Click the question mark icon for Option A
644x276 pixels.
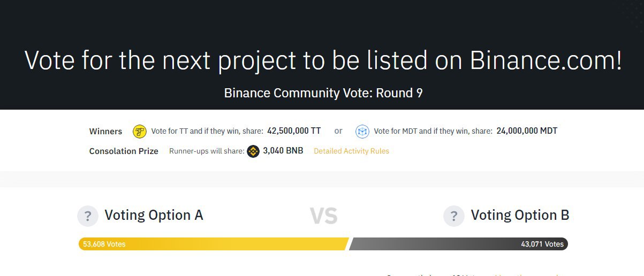[88, 216]
